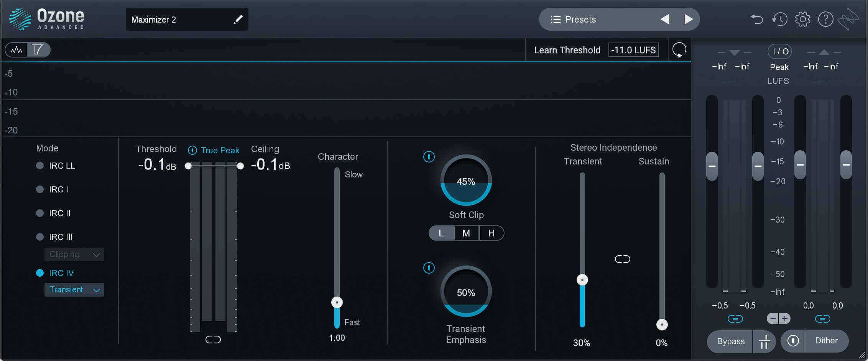The height and width of the screenshot is (361, 868).
Task: Click the pencil icon to rename Maximizer 2
Action: [x=238, y=20]
